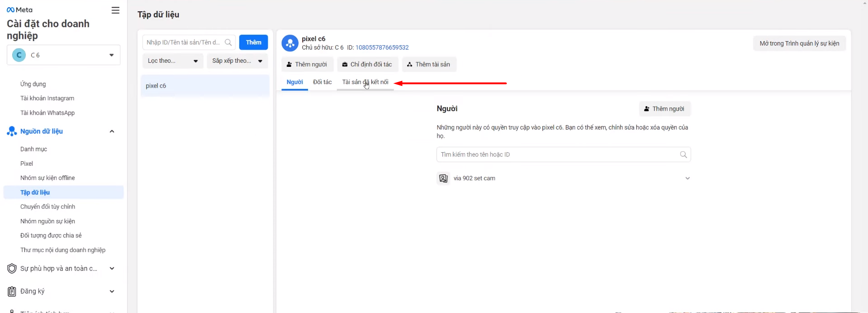Select Pixel in the left sidebar
This screenshot has width=868, height=313.
[x=27, y=164]
